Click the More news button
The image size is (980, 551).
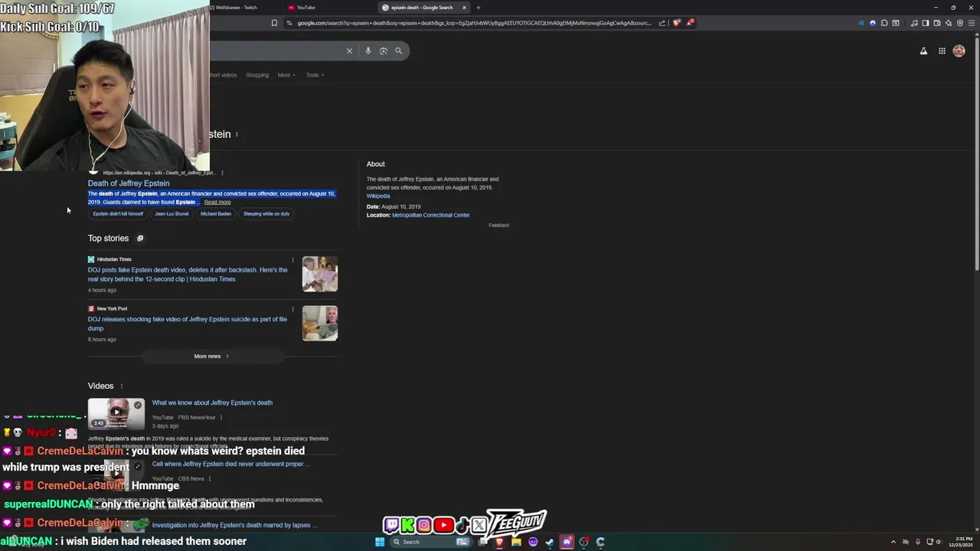pos(211,357)
